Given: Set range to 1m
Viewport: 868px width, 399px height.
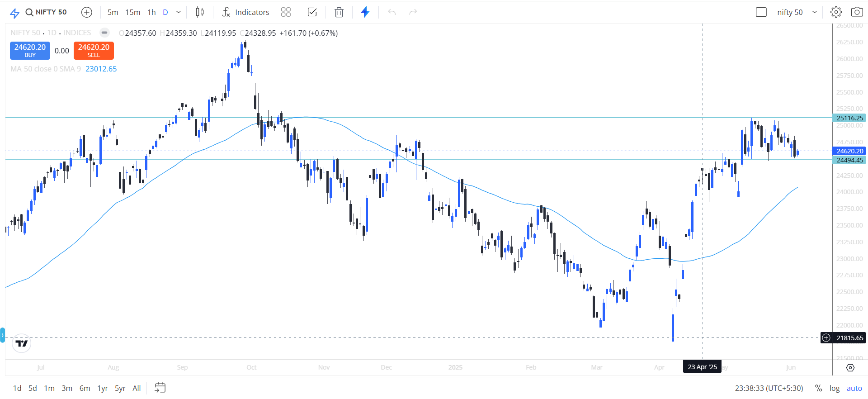Looking at the screenshot, I should (49, 388).
